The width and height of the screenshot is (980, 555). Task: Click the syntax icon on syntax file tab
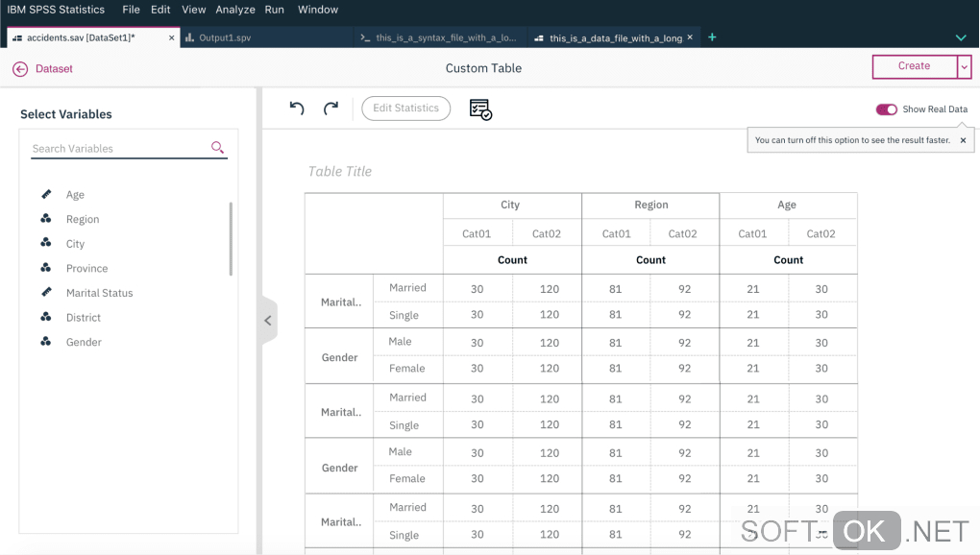coord(365,37)
